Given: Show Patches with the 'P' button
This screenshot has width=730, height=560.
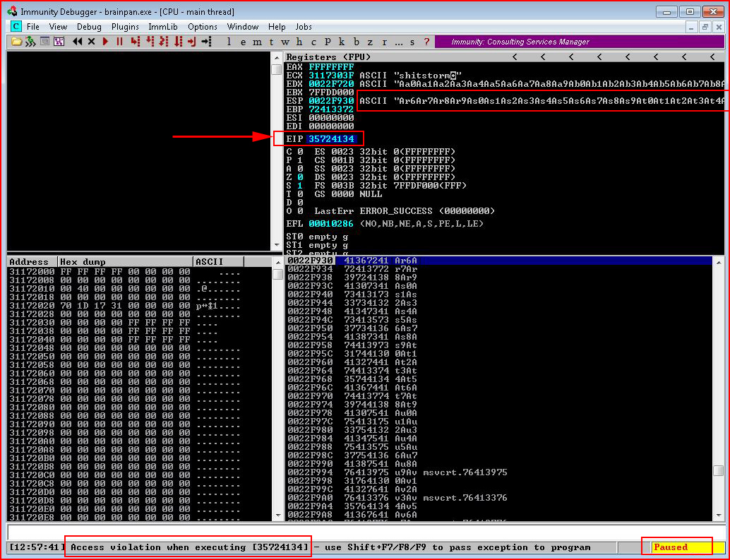Looking at the screenshot, I should pos(328,42).
